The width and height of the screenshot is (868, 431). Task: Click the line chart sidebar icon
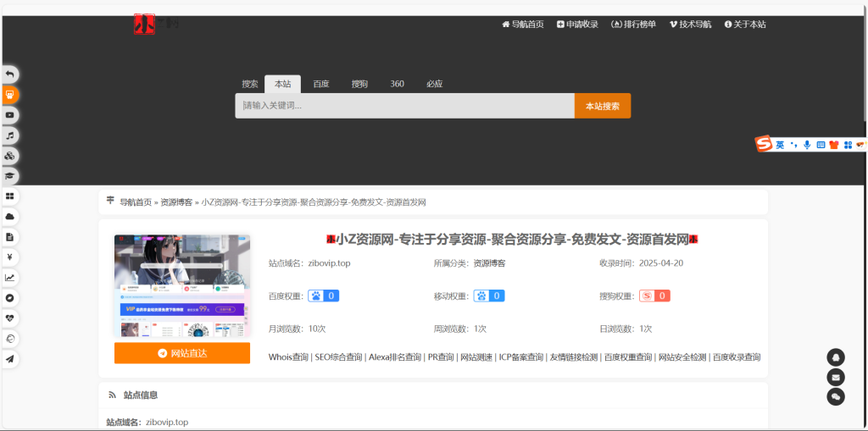[10, 278]
